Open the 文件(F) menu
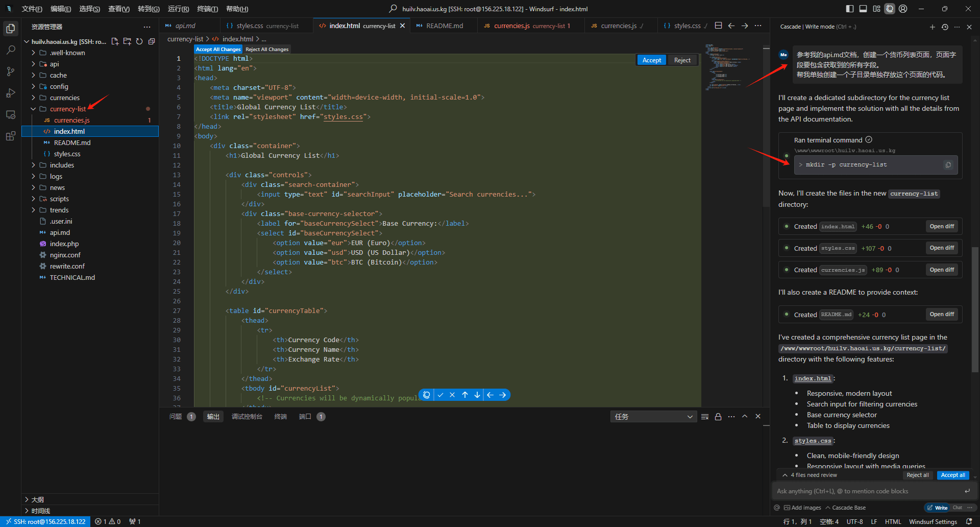The image size is (980, 527). tap(32, 9)
